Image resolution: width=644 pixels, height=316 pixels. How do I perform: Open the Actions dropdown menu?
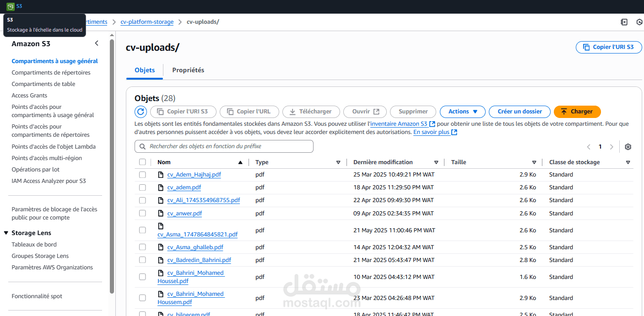[x=463, y=112]
